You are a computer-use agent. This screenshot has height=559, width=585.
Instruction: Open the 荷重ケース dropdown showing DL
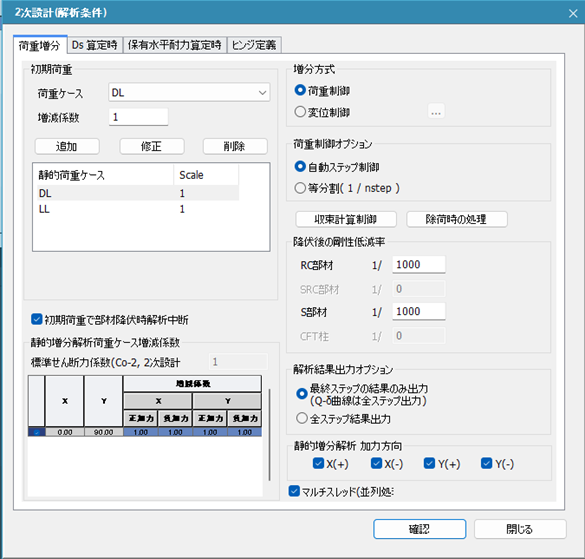(x=189, y=92)
